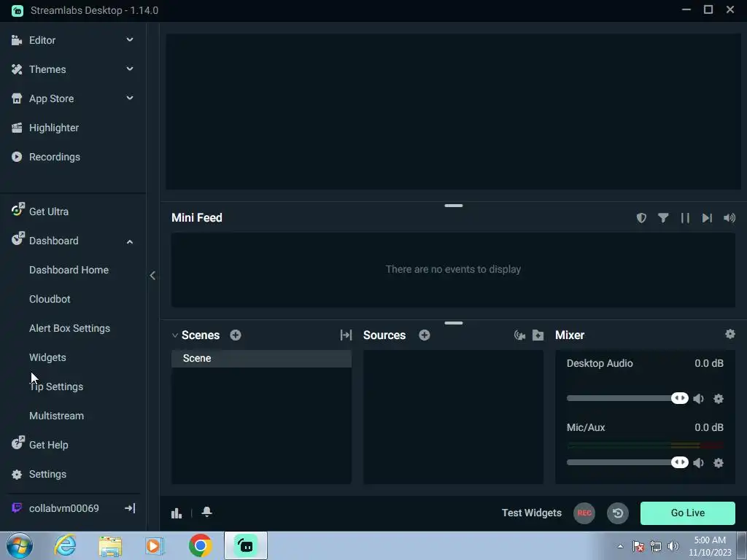This screenshot has height=560, width=747.
Task: Click the network tray icon
Action: (656, 546)
